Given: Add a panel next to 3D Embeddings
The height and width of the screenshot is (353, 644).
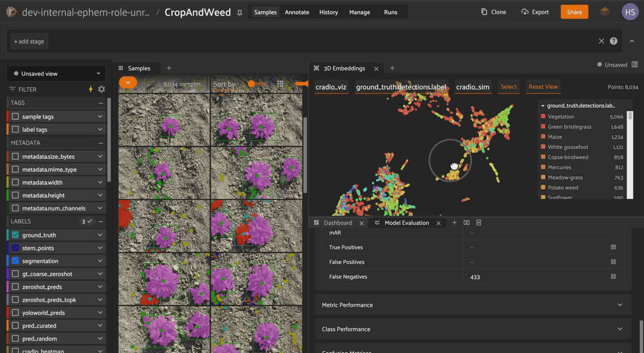Looking at the screenshot, I should point(392,68).
